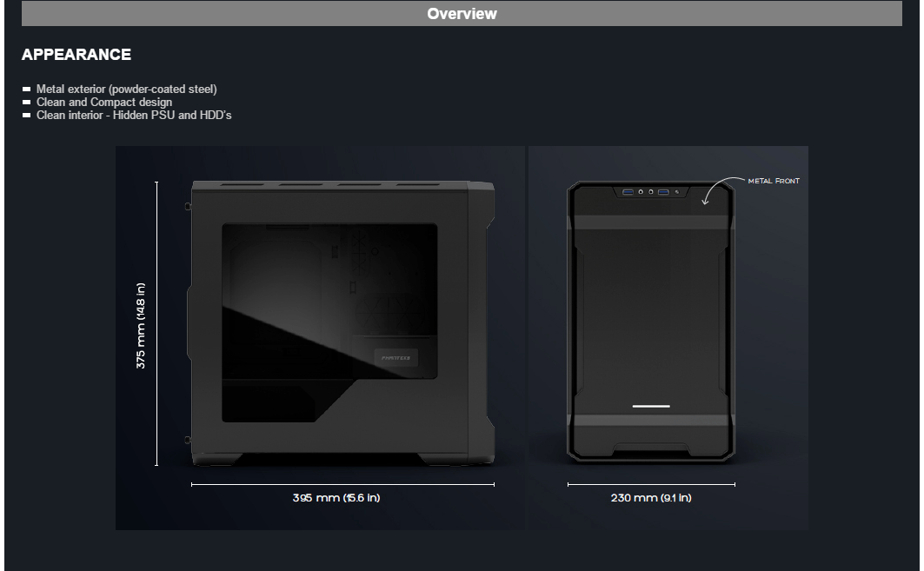This screenshot has height=571, width=924.
Task: Click the 'Metal exterior (powder-coated steel)' bullet text
Action: click(x=126, y=90)
